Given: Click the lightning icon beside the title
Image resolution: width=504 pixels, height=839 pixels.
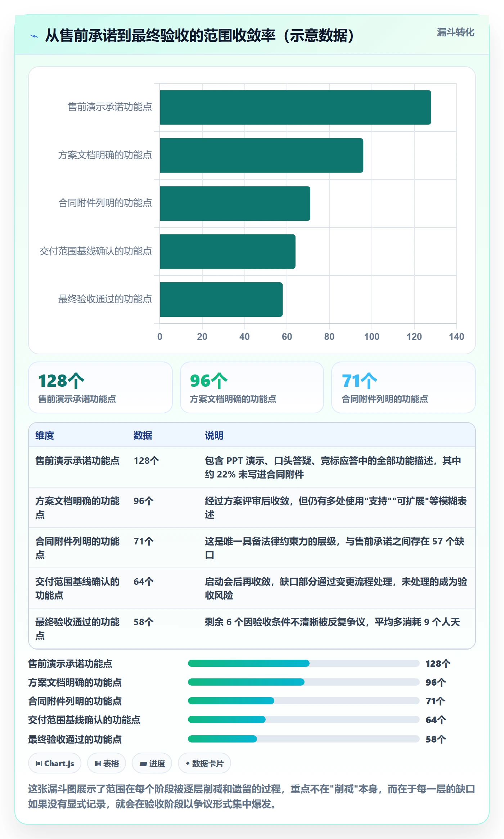Looking at the screenshot, I should (x=34, y=36).
